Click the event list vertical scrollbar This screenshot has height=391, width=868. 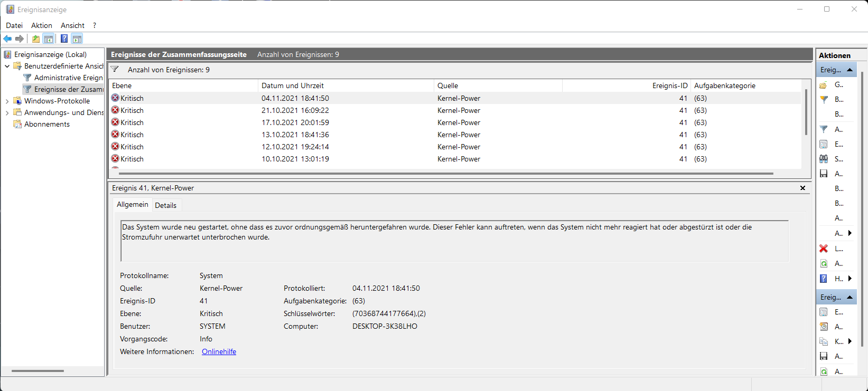click(x=806, y=112)
